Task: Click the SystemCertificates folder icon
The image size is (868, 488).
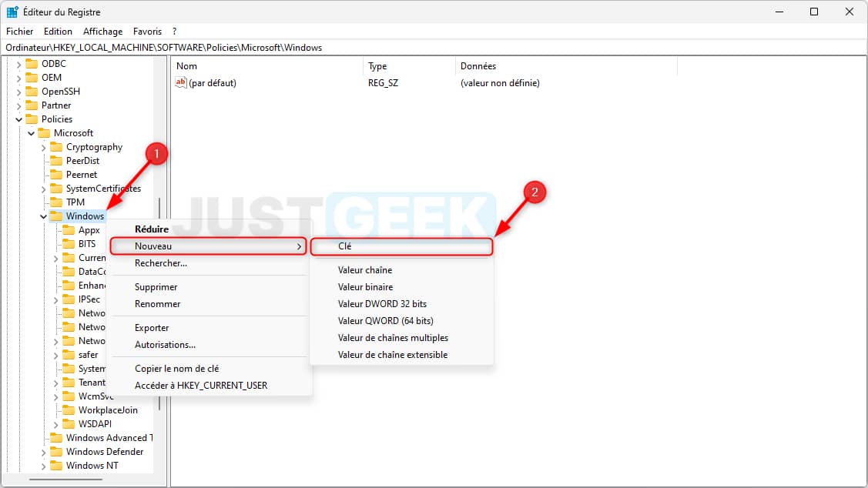Action: (x=56, y=188)
